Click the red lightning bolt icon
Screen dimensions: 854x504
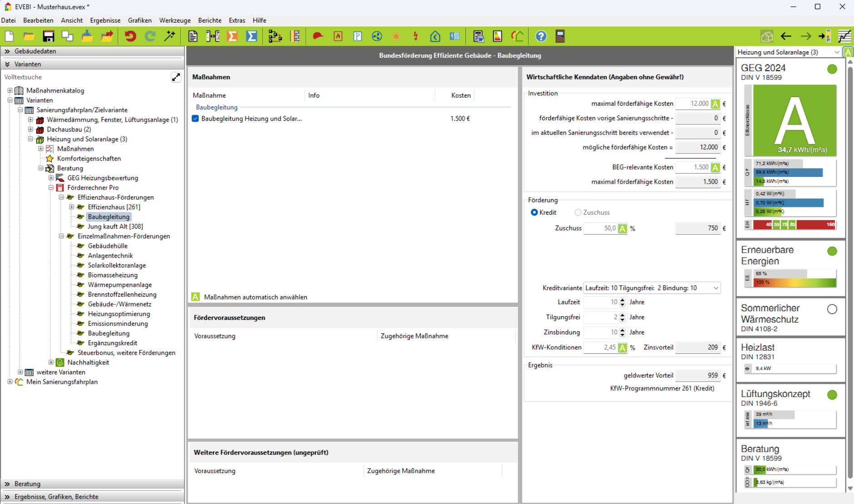tap(416, 36)
